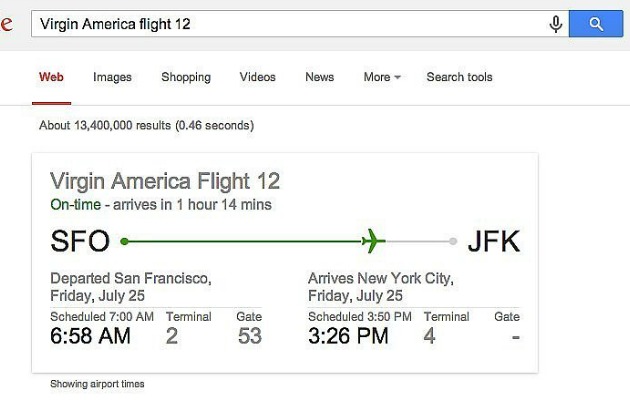The image size is (630, 400).
Task: Click the SFO airport code
Action: (x=79, y=242)
